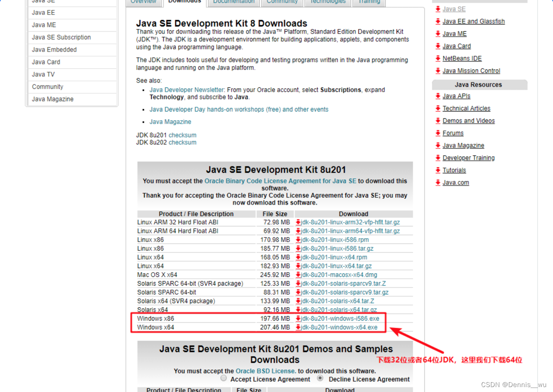Click red download arrow beside jdk-8u201-windows-i586.exe
553x392 pixels.
tap(298, 318)
